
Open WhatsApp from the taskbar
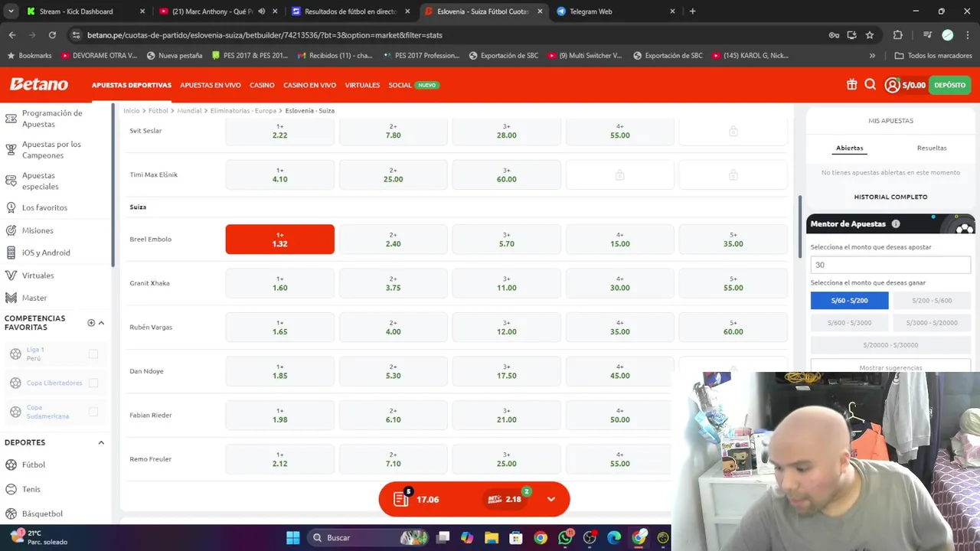[565, 538]
